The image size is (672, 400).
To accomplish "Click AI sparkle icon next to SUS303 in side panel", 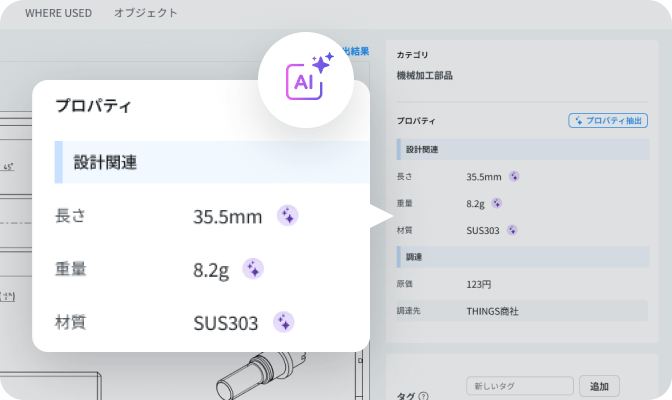I will coord(512,230).
